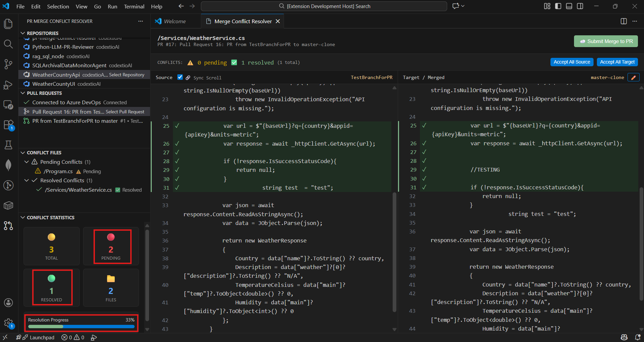The width and height of the screenshot is (644, 342).
Task: Open the Help menu
Action: (x=156, y=6)
